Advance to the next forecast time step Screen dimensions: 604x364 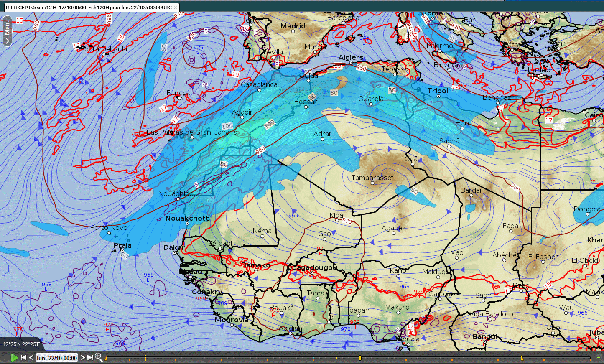coord(83,358)
